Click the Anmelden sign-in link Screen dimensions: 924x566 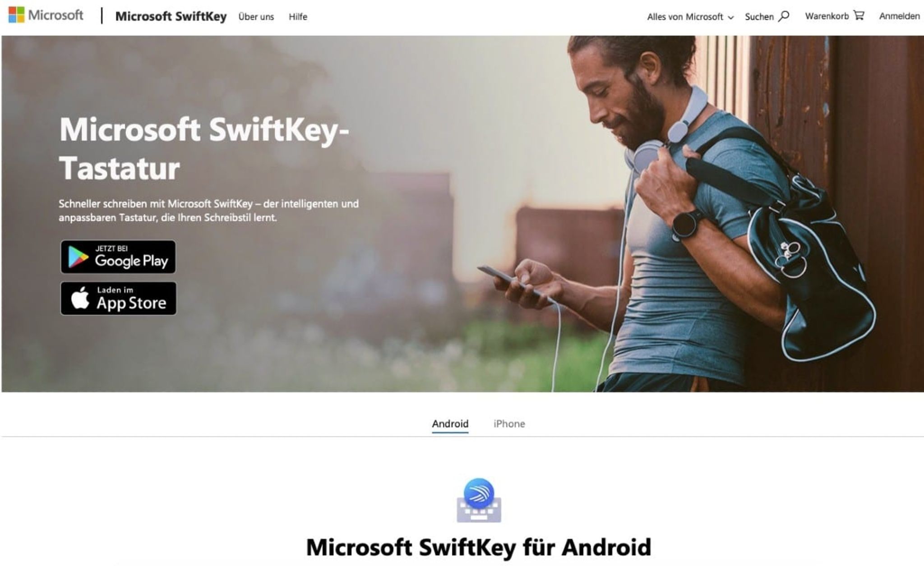[899, 16]
